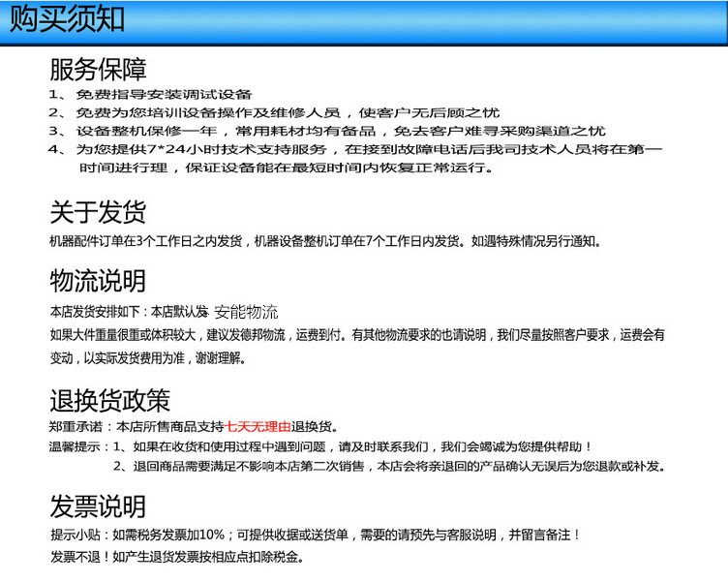Screen dimensions: 728x582
Task: Click the 发票不退 invoice refund line
Action: (x=176, y=557)
